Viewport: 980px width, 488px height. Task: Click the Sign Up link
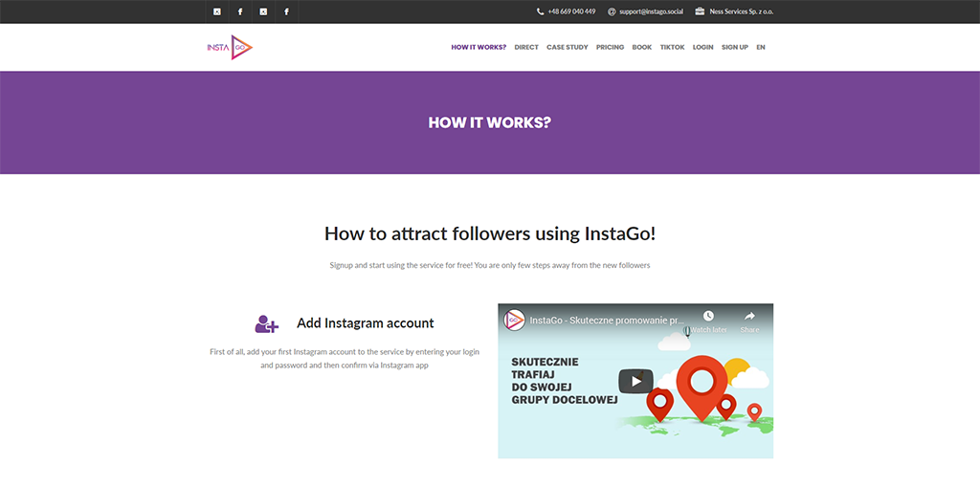(735, 48)
